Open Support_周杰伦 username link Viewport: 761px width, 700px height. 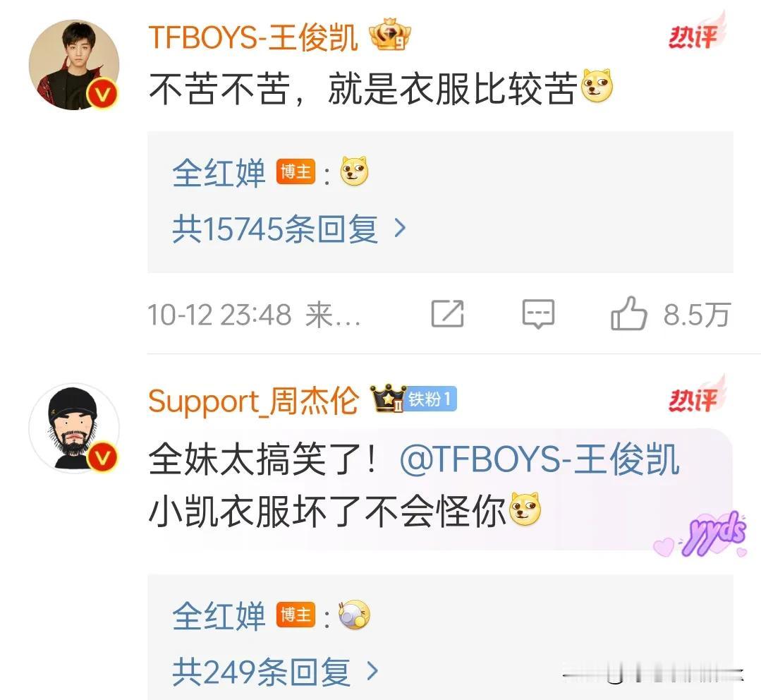(x=254, y=401)
